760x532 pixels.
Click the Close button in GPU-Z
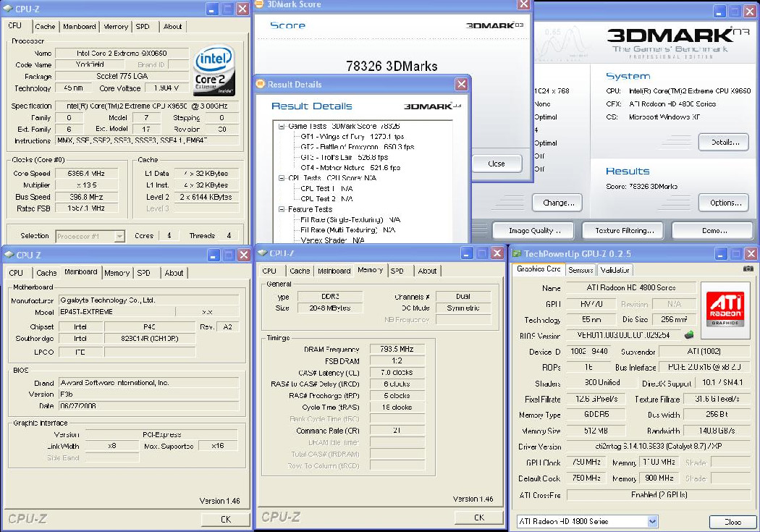pyautogui.click(x=732, y=522)
